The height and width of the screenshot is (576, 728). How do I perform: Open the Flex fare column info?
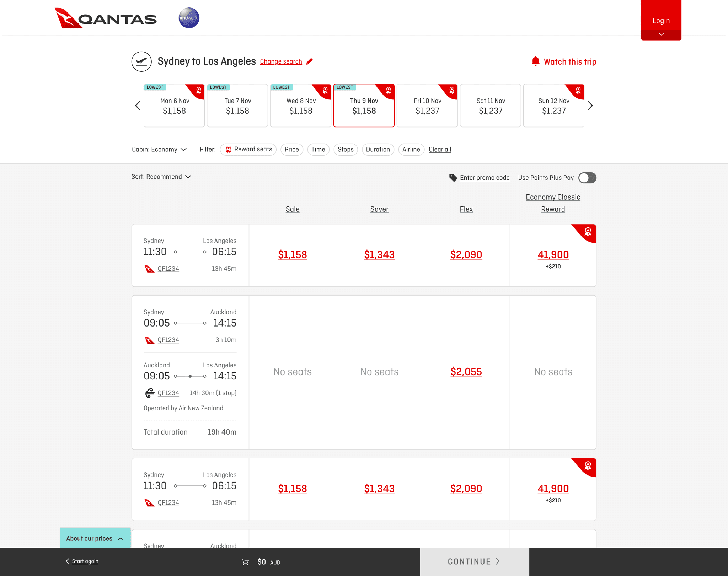click(466, 209)
